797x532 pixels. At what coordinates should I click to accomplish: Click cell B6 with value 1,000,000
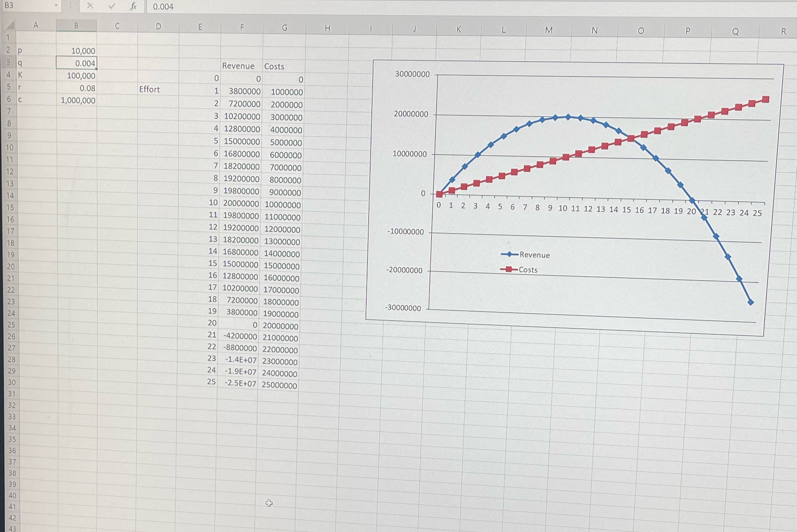tap(77, 100)
